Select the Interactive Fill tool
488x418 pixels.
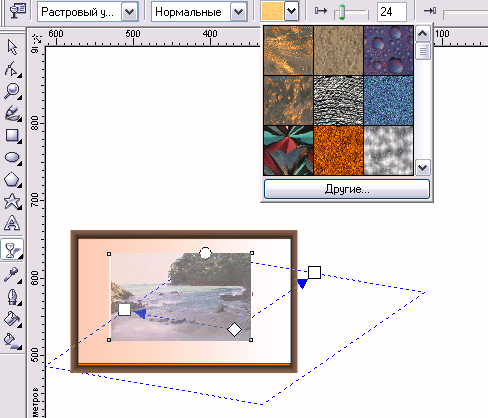12,341
